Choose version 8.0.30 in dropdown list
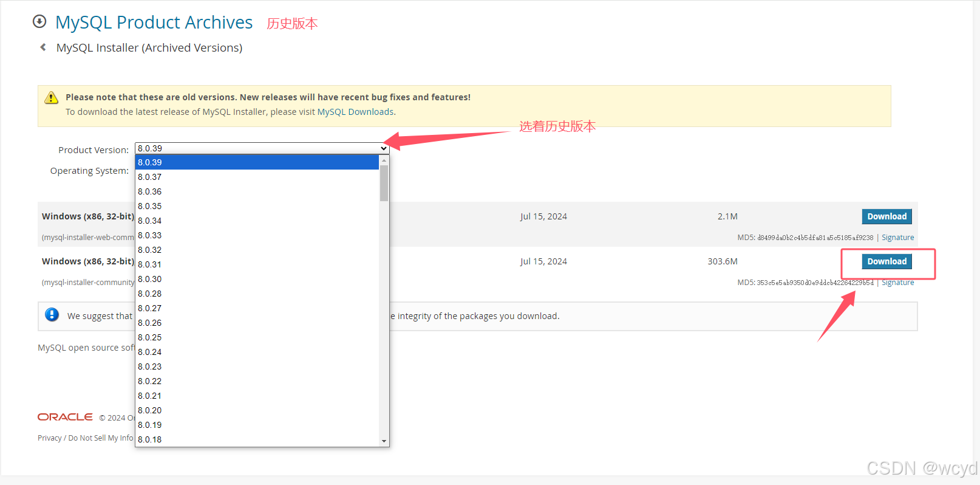The height and width of the screenshot is (485, 980). (150, 279)
